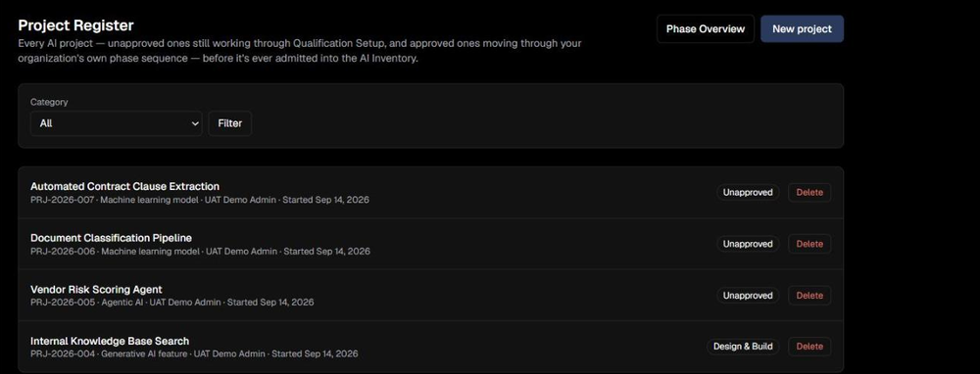Delete Vendor Risk Scoring Agent project

pos(809,296)
